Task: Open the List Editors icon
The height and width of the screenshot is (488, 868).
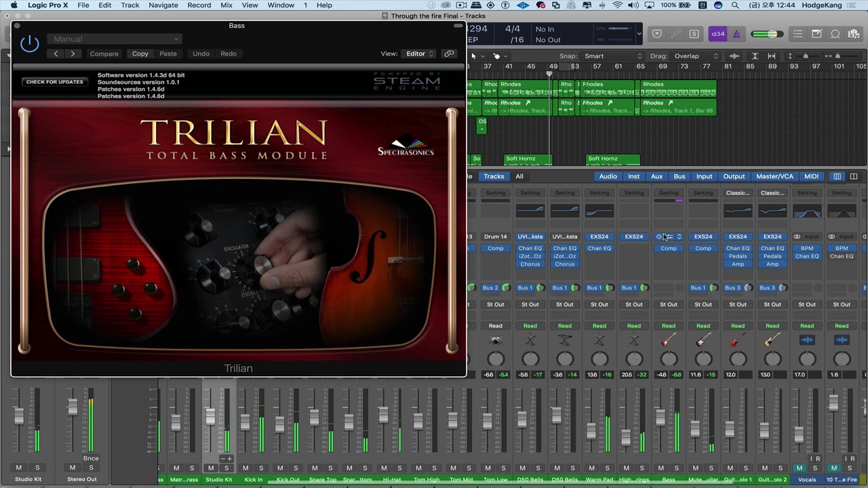Action: click(798, 34)
